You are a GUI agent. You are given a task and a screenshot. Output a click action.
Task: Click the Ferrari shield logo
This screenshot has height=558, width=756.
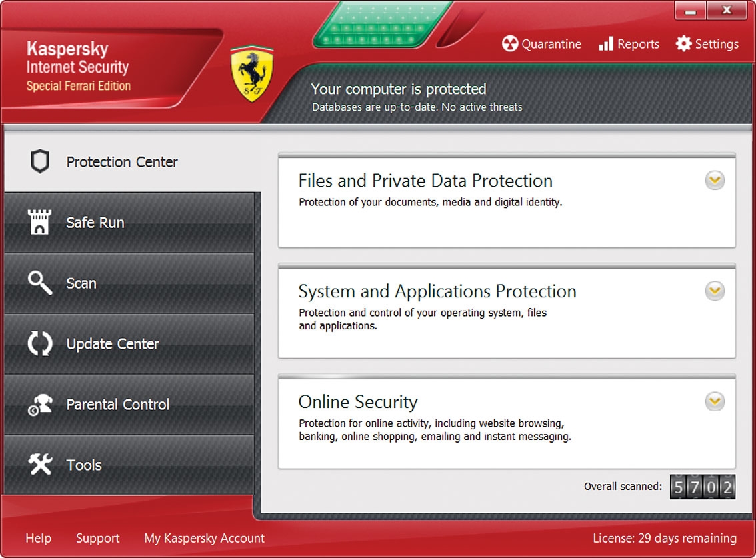(252, 74)
